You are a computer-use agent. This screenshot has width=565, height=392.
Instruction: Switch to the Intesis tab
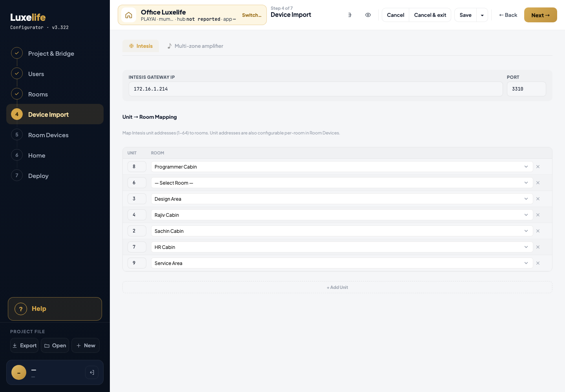pos(140,46)
